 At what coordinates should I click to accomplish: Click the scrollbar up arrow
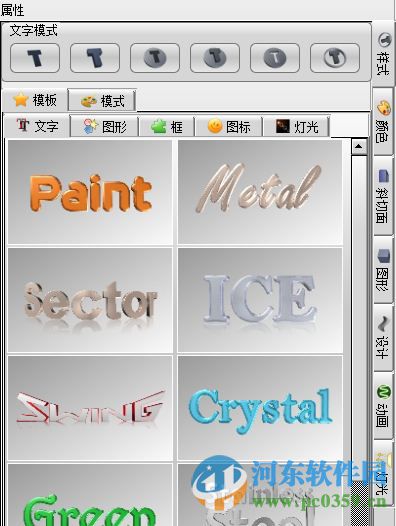pyautogui.click(x=359, y=147)
